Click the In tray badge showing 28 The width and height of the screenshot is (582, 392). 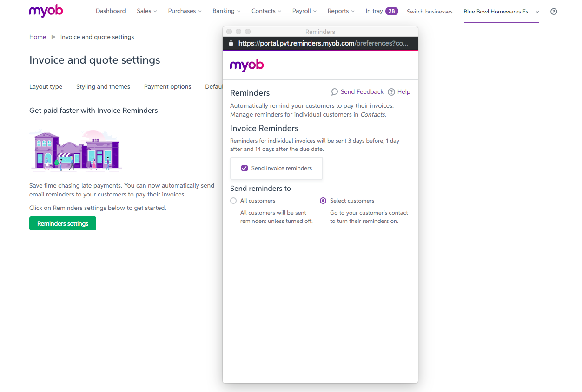coord(391,11)
